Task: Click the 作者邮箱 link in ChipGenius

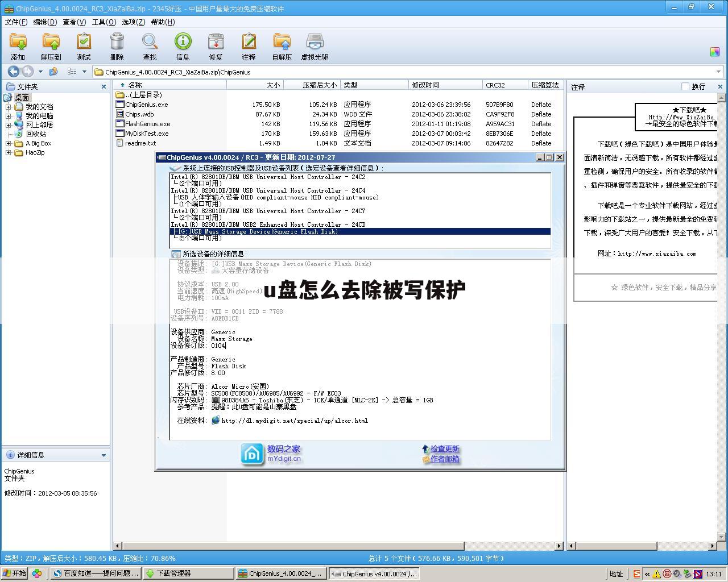Action: 444,459
